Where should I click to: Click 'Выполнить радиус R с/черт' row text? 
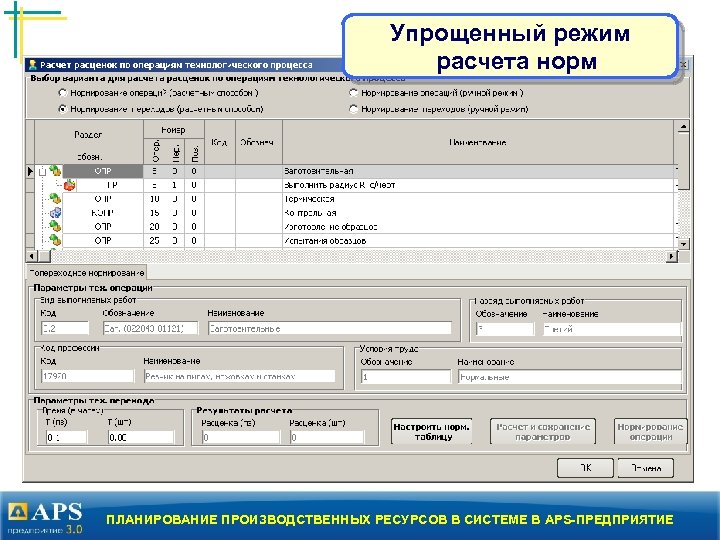point(339,185)
